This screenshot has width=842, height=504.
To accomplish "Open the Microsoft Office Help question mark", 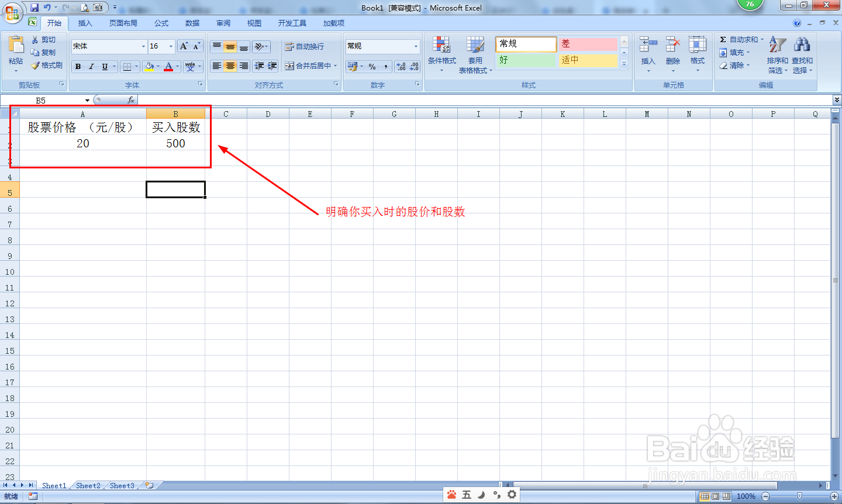I will (797, 23).
